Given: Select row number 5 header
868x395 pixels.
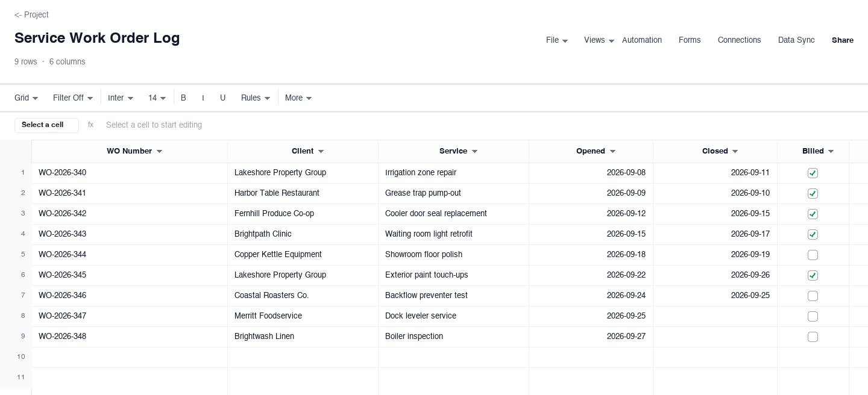Looking at the screenshot, I should (x=16, y=255).
